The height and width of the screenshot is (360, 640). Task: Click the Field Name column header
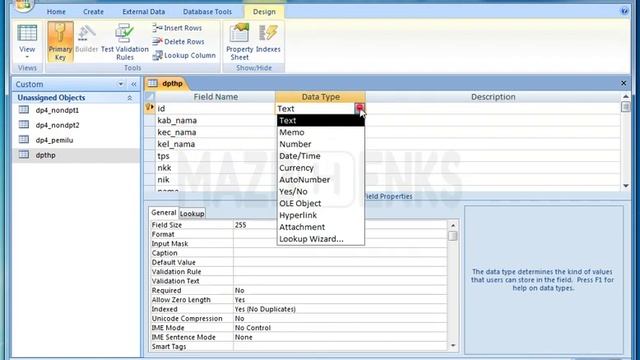[215, 97]
